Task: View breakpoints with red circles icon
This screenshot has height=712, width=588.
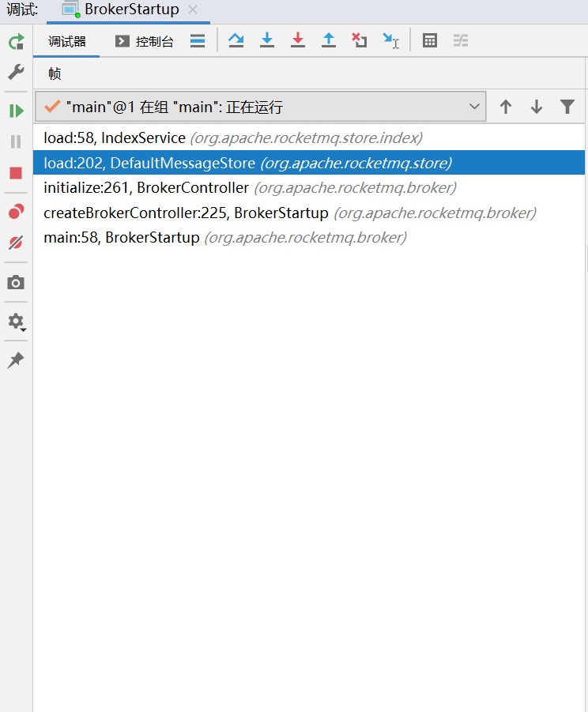Action: 16,212
